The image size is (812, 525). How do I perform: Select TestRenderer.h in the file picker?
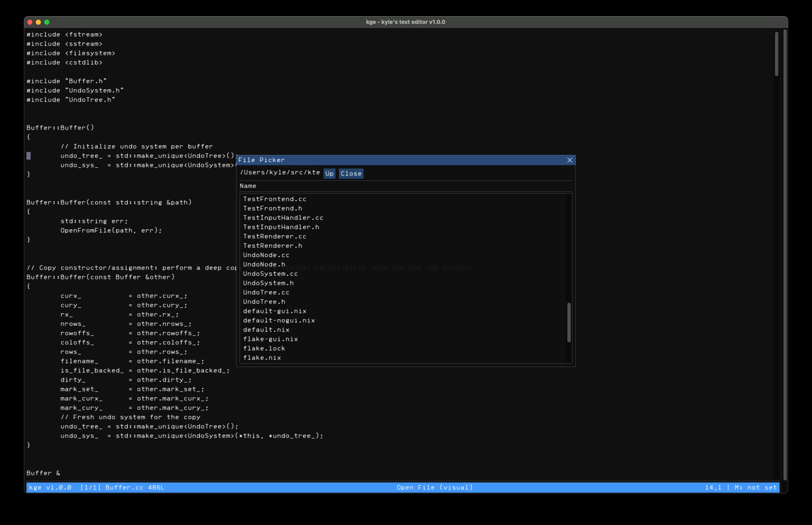click(273, 245)
